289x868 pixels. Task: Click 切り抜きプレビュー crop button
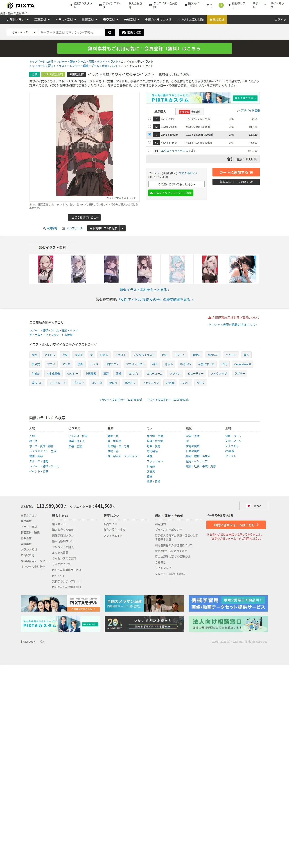[x=84, y=218]
